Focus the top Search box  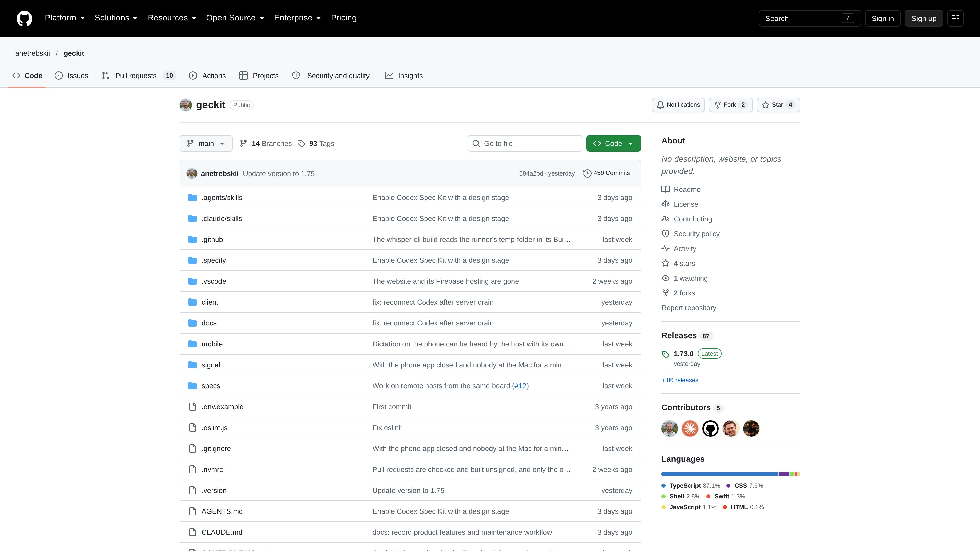point(810,18)
